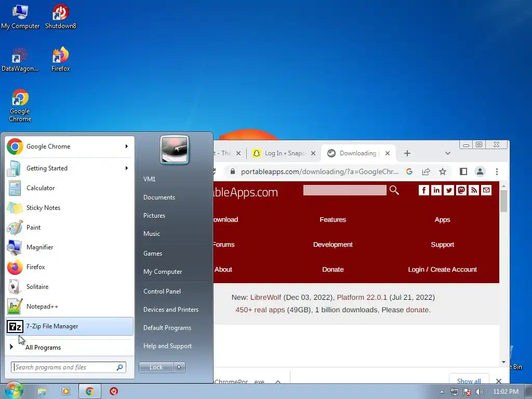Open PortableApps LinkedIn icon
532x399 pixels.
pos(436,190)
